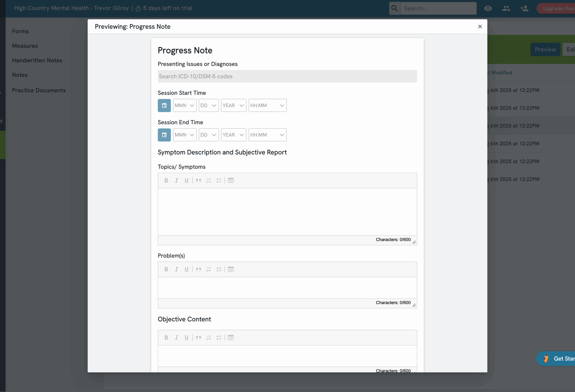
Task: Insert a bulleted list in the Objective Content editor
Action: click(219, 337)
